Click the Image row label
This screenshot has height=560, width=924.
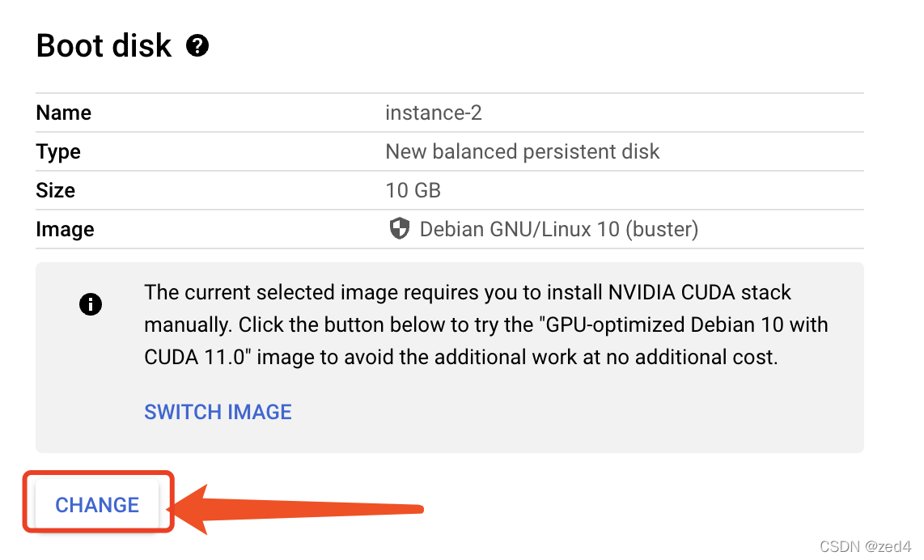[65, 229]
